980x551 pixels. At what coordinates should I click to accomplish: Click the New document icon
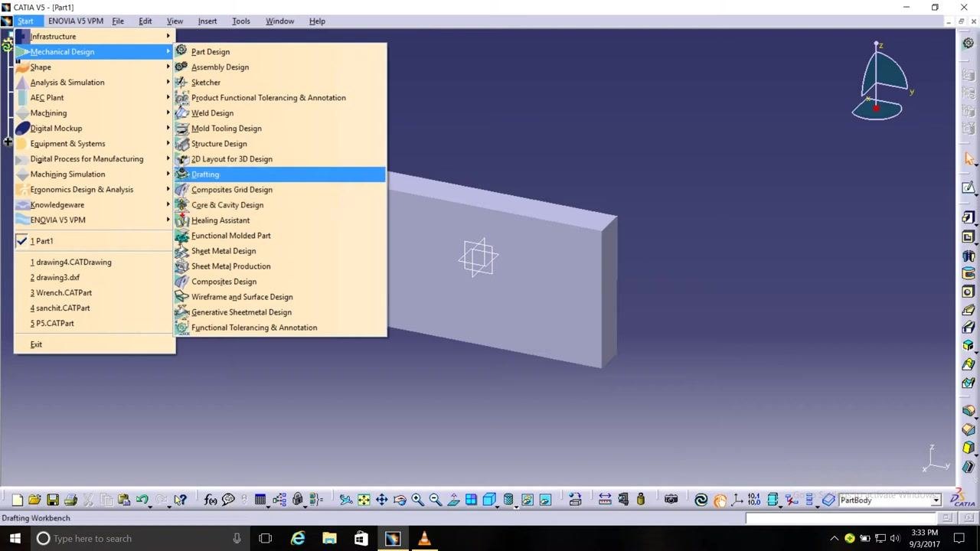(x=17, y=500)
